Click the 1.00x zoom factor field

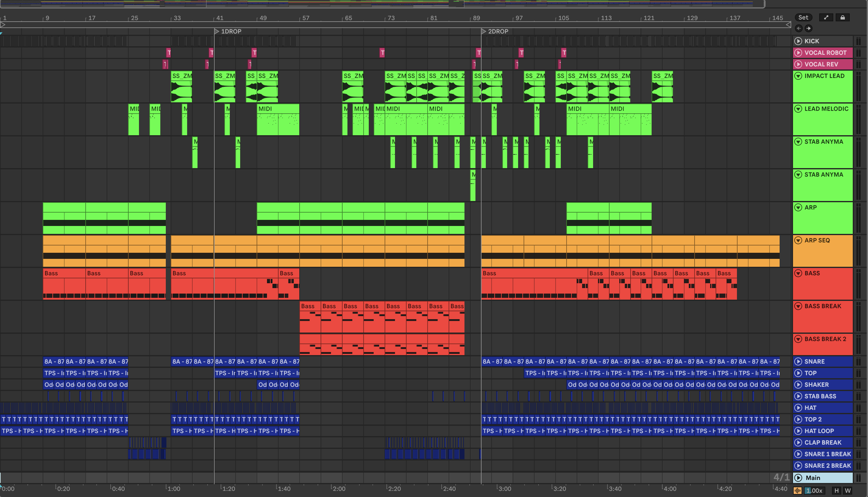coord(814,491)
